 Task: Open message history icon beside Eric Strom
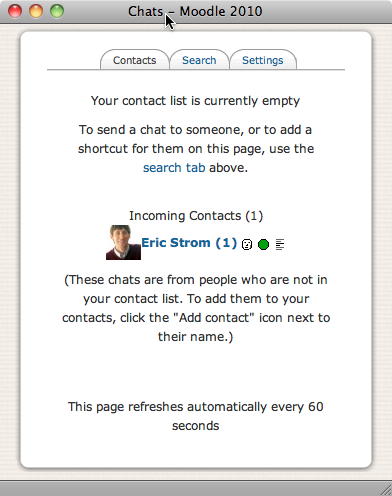280,244
